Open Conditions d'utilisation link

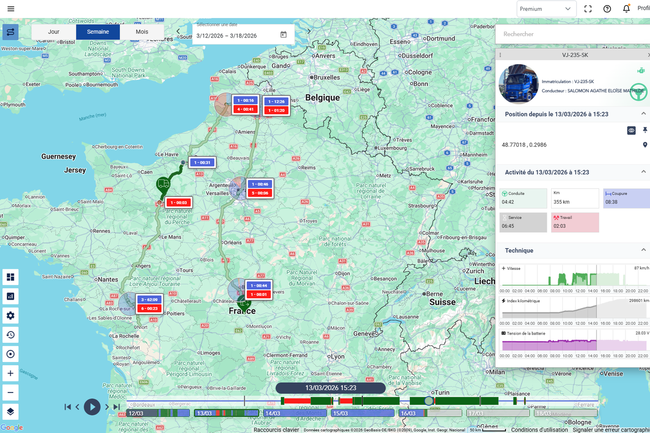click(539, 430)
